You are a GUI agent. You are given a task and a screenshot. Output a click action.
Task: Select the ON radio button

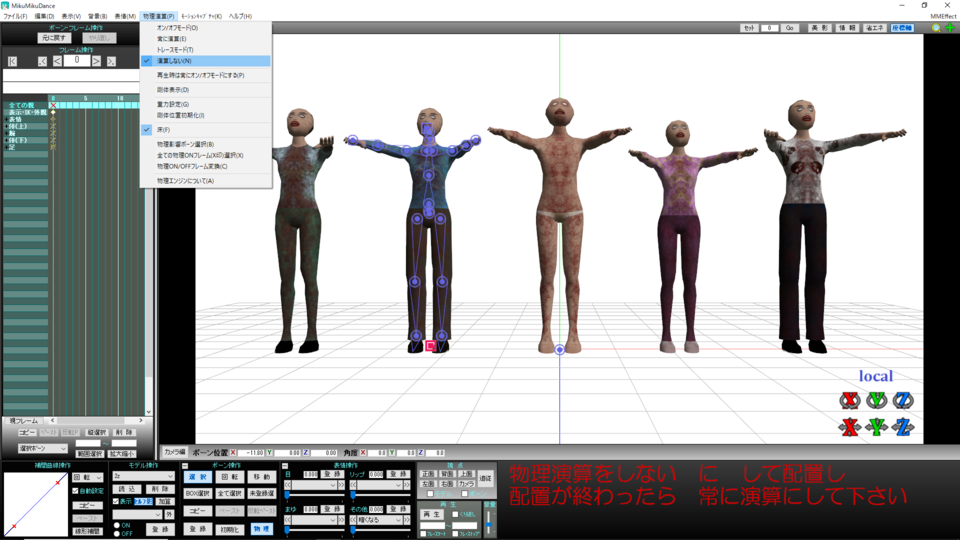pyautogui.click(x=117, y=525)
